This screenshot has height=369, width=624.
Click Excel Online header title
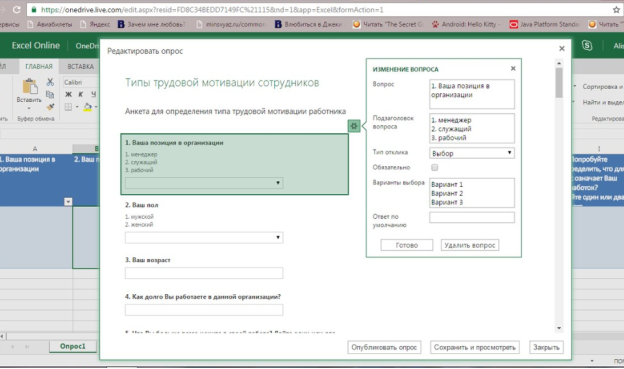click(36, 45)
